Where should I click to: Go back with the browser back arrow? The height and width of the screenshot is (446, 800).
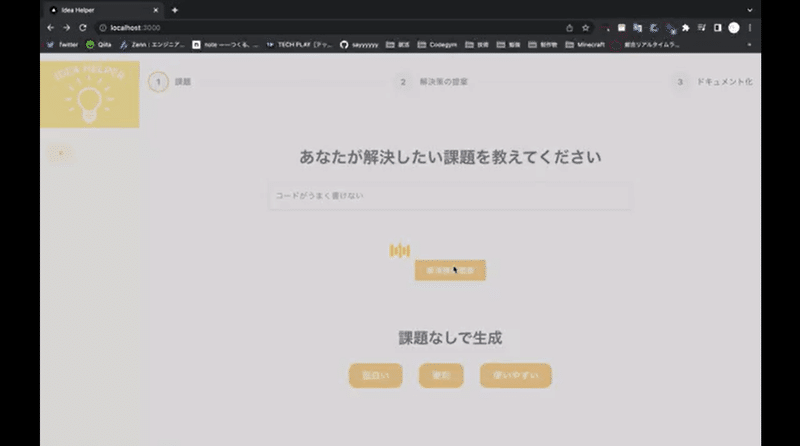50,28
